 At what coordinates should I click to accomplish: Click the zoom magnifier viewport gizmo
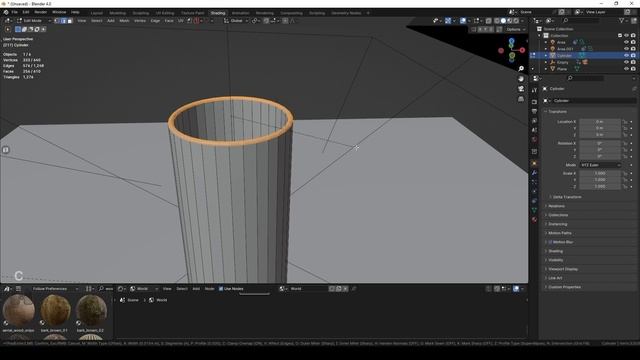click(x=521, y=69)
